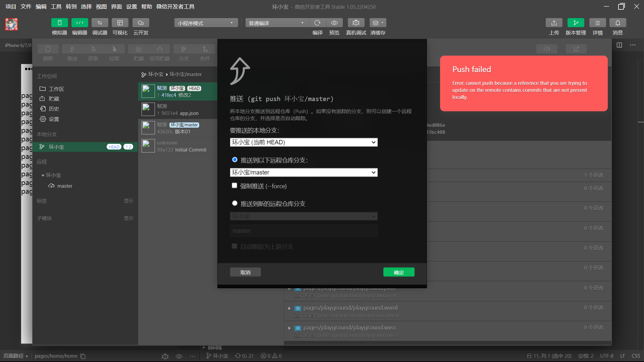Select push to new remote branch radio
The image size is (644, 362).
235,203
